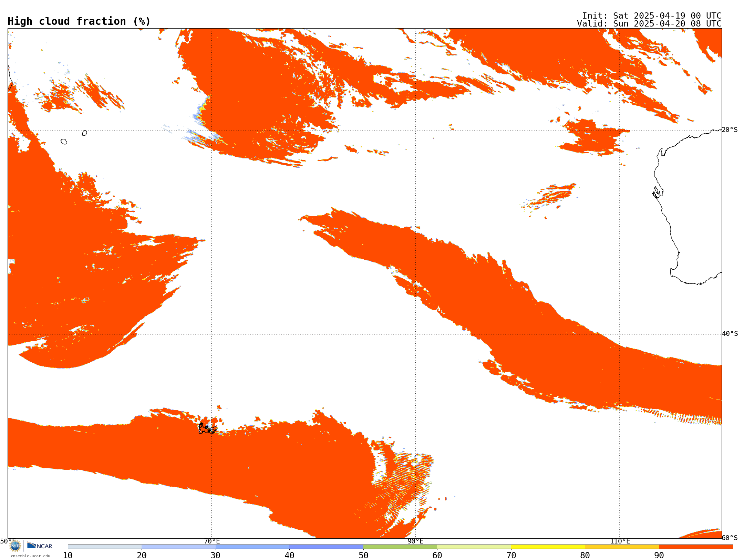
Task: Click the 90+ orange-red colorbar segment
Action: tap(696, 547)
